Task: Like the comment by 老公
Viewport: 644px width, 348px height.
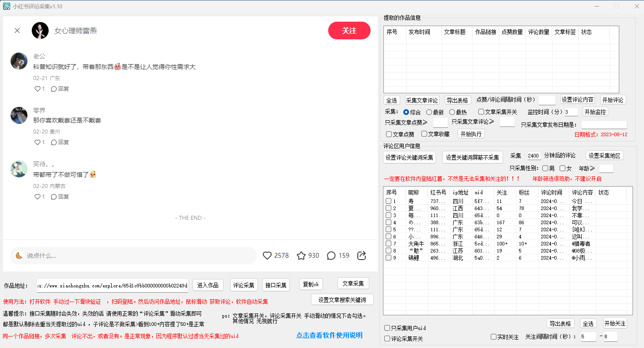Action: (x=38, y=89)
